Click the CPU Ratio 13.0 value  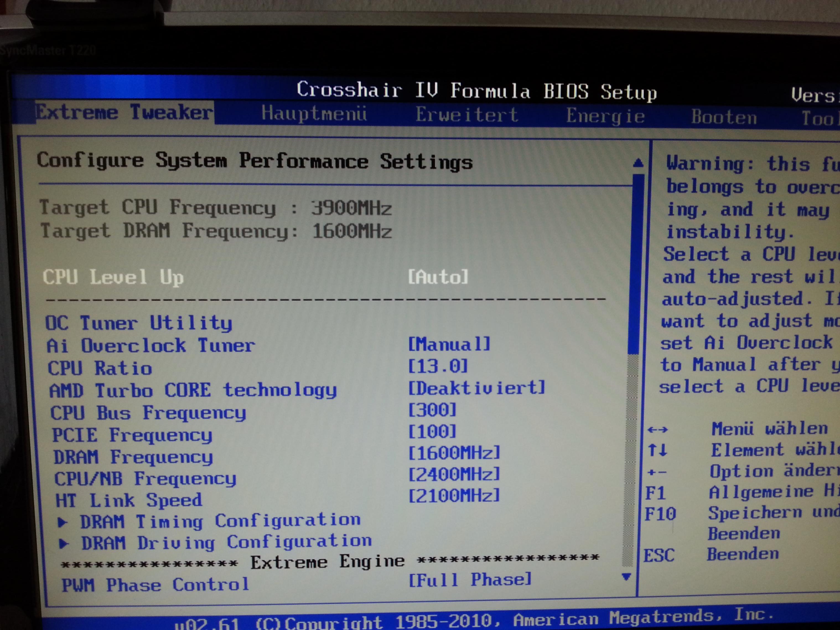point(438,366)
